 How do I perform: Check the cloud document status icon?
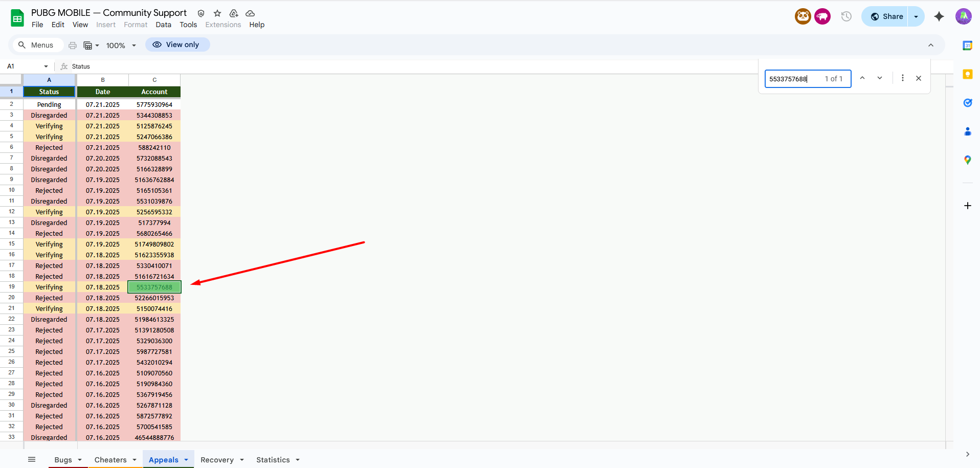(x=250, y=13)
